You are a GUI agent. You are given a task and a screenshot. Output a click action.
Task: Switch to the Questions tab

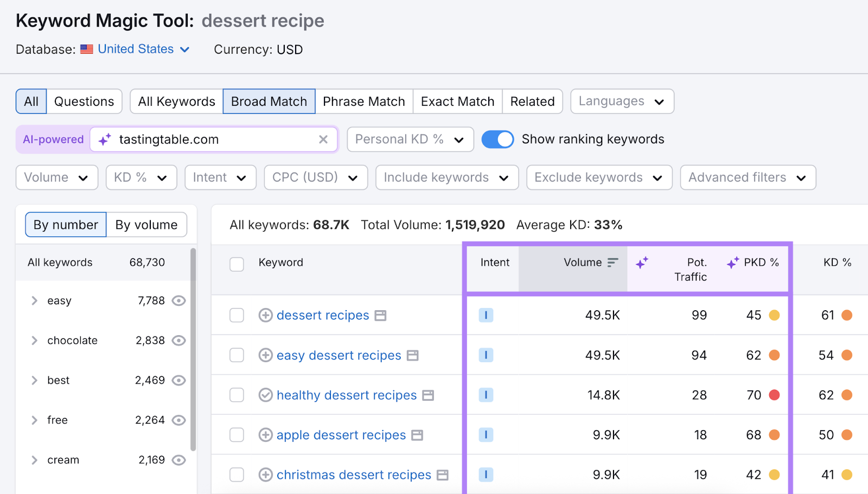coord(84,101)
